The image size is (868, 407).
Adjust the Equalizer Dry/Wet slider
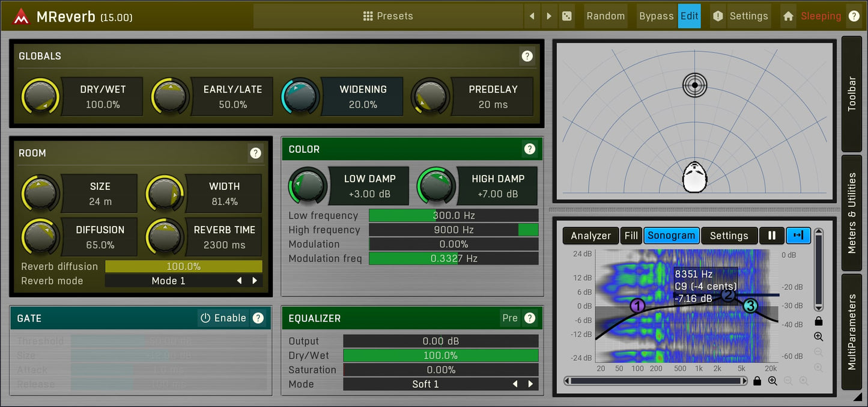coord(440,355)
